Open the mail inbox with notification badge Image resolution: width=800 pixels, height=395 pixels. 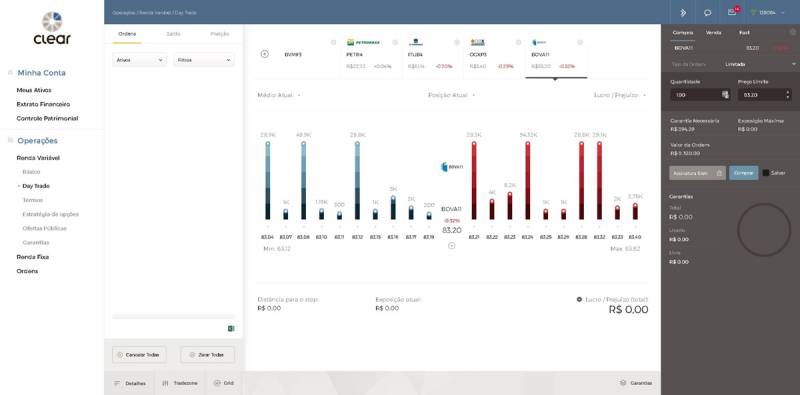[733, 12]
